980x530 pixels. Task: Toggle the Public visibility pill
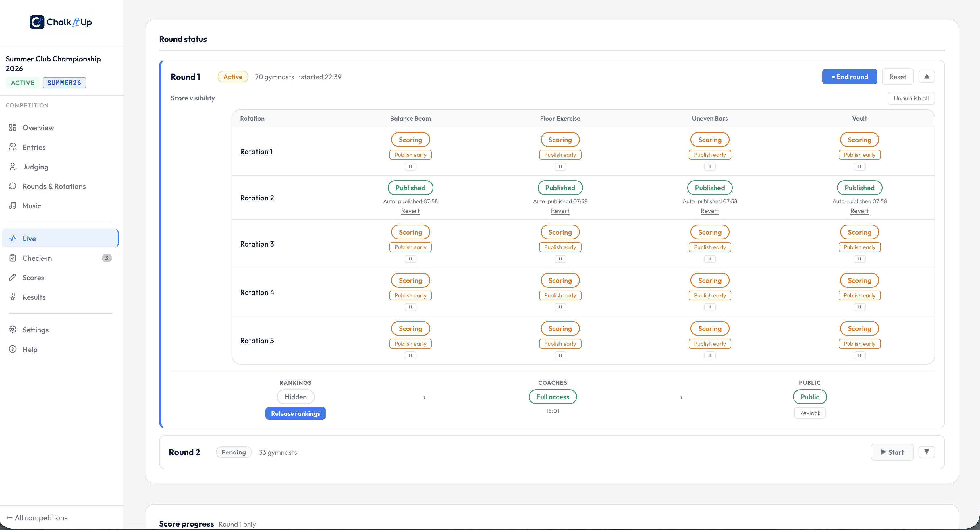[x=810, y=396]
